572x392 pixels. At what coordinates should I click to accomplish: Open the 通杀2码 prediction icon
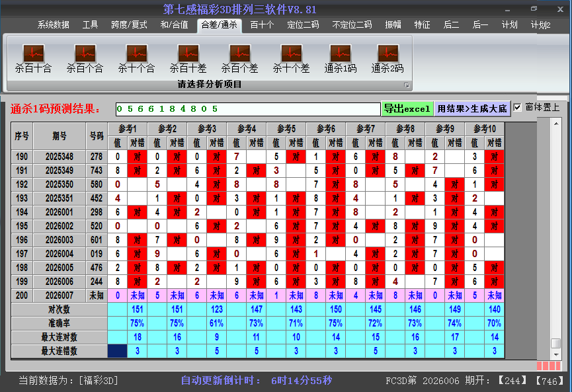(x=388, y=58)
